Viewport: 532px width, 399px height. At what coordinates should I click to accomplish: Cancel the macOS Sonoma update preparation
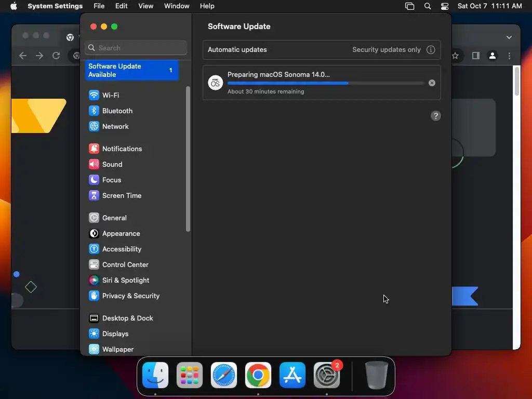pyautogui.click(x=432, y=83)
